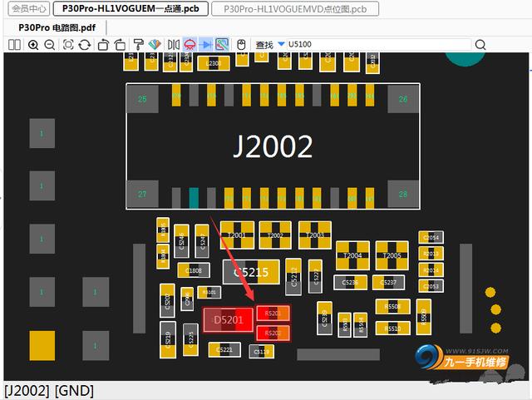Viewport: 532px width, 400px height.
Task: Open the 会员中心 member center
Action: tap(24, 9)
